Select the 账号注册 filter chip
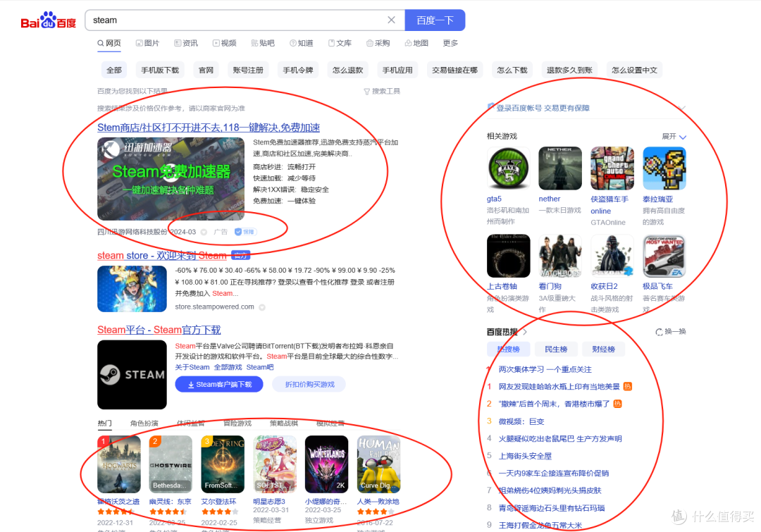This screenshot has width=761, height=532. [x=248, y=70]
